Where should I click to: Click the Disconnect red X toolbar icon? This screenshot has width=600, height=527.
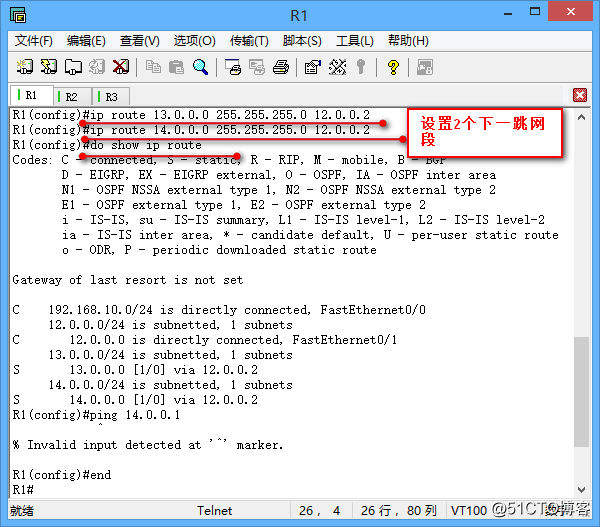(x=121, y=67)
